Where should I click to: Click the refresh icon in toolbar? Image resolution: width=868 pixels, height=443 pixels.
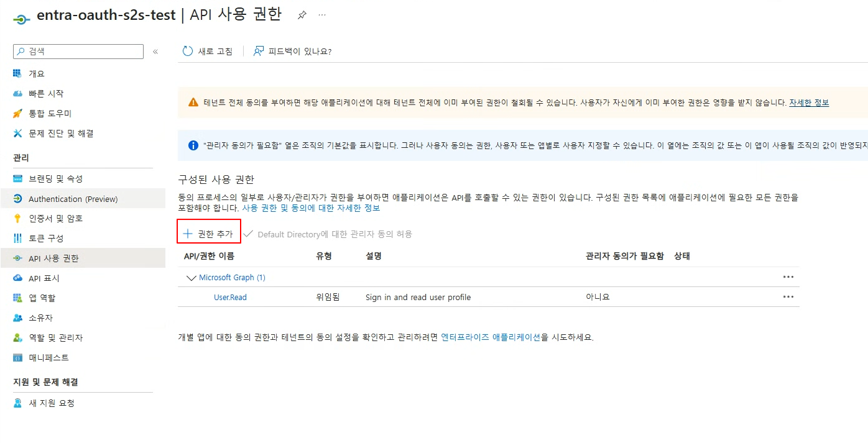pos(187,51)
